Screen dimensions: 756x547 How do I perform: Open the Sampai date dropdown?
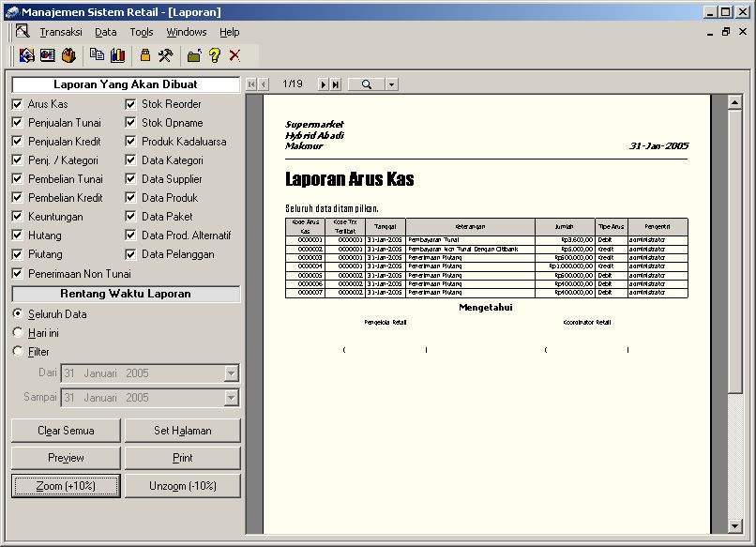(231, 398)
